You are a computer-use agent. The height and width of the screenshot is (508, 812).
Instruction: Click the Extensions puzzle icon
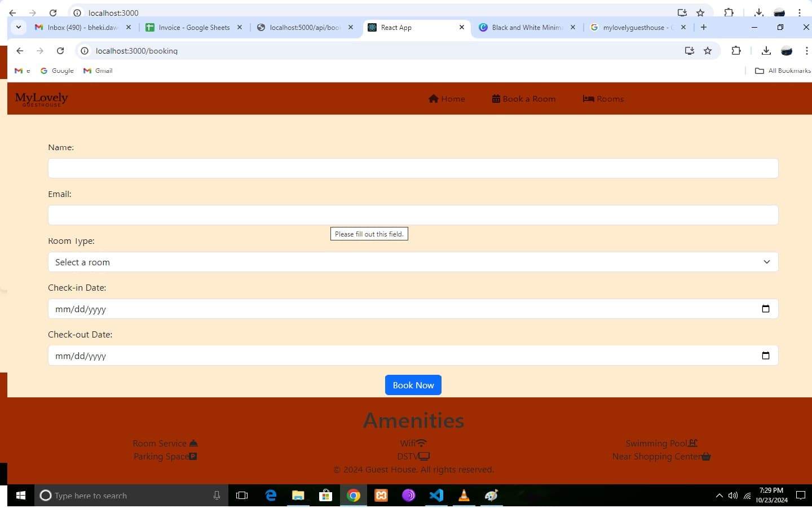[x=736, y=51]
